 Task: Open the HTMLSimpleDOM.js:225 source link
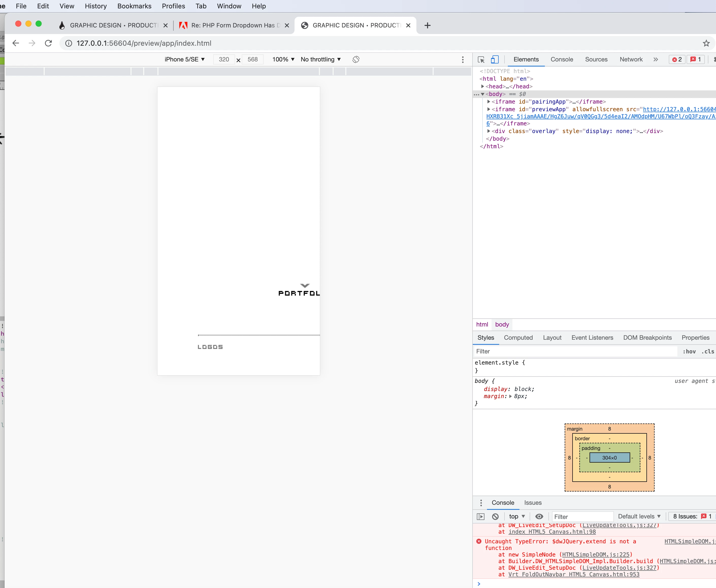595,554
